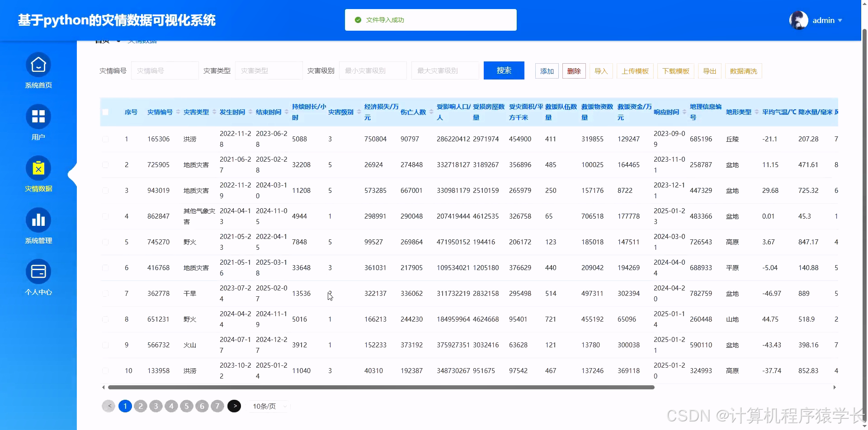
Task: Click 火山 cell in row 9
Action: [x=190, y=345]
